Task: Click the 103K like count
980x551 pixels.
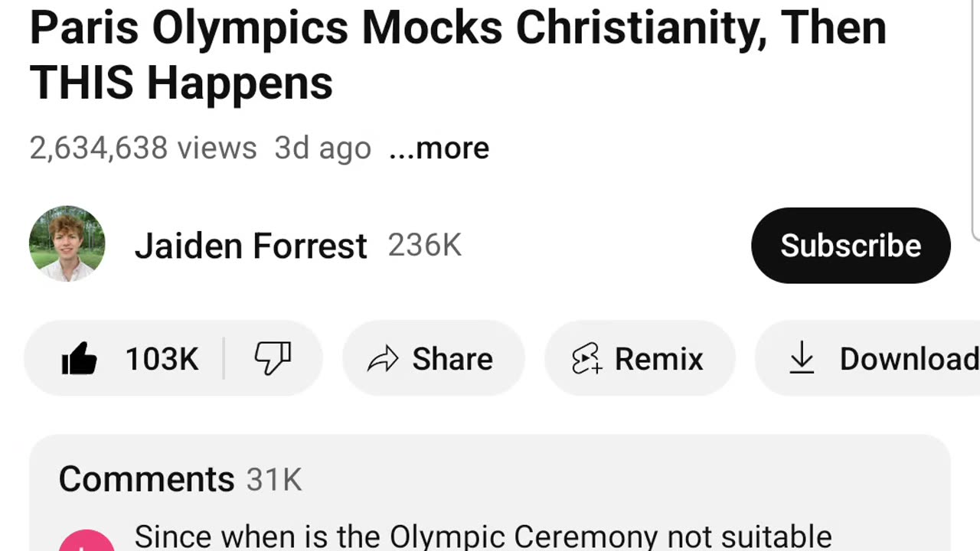Action: (162, 359)
